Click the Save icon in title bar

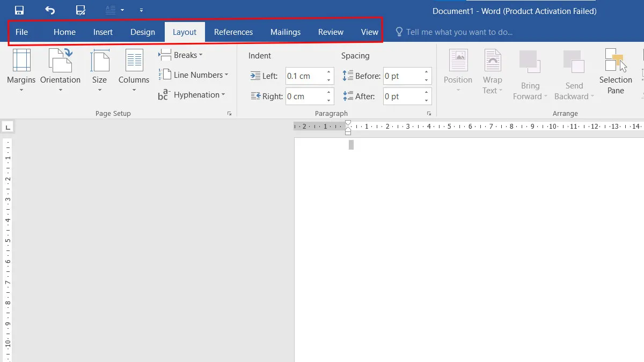(19, 10)
